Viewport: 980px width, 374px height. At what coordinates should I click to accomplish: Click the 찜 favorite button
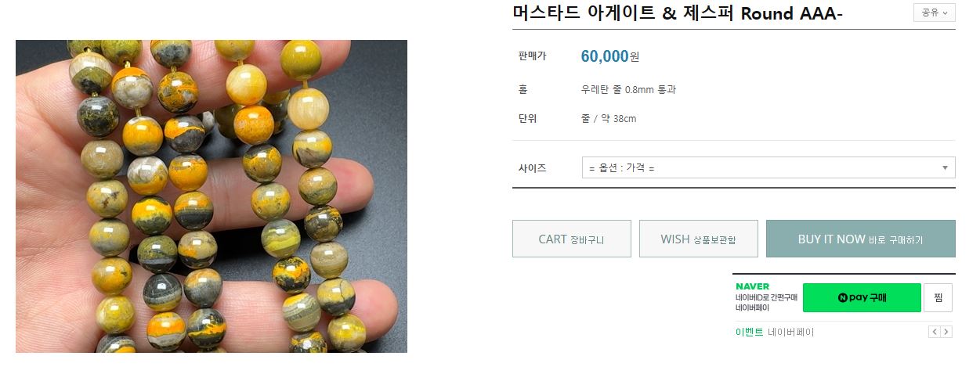coord(938,297)
